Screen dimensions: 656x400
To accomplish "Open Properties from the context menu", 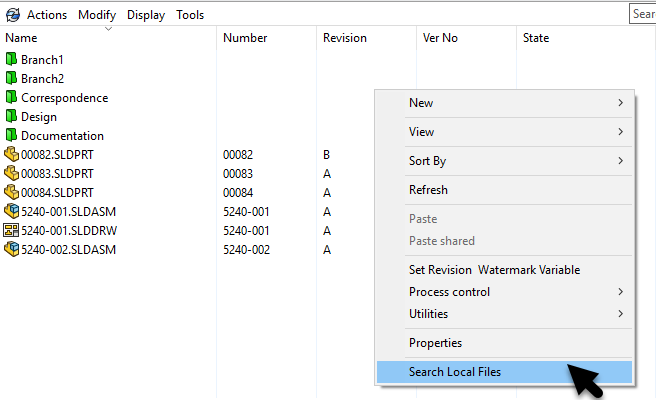I will tap(436, 343).
